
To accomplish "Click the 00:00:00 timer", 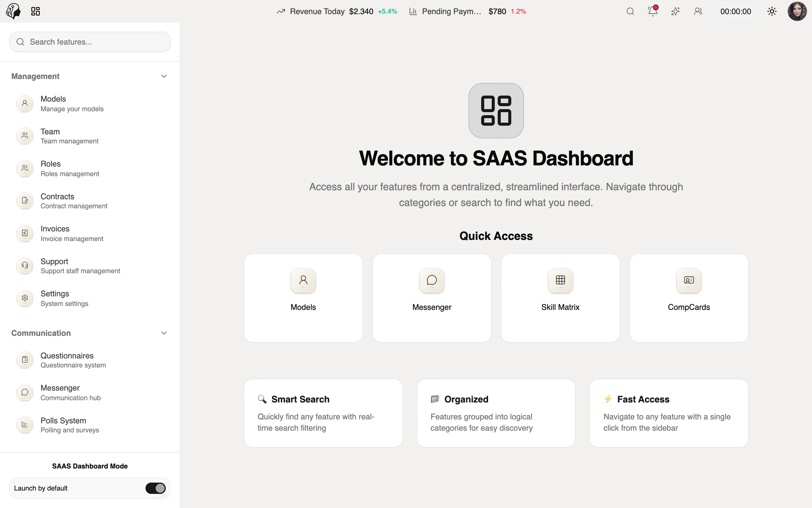I will click(x=736, y=11).
